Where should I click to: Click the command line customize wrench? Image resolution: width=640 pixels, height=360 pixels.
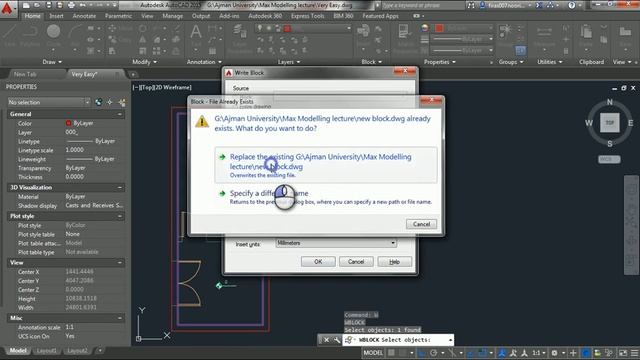click(x=337, y=340)
